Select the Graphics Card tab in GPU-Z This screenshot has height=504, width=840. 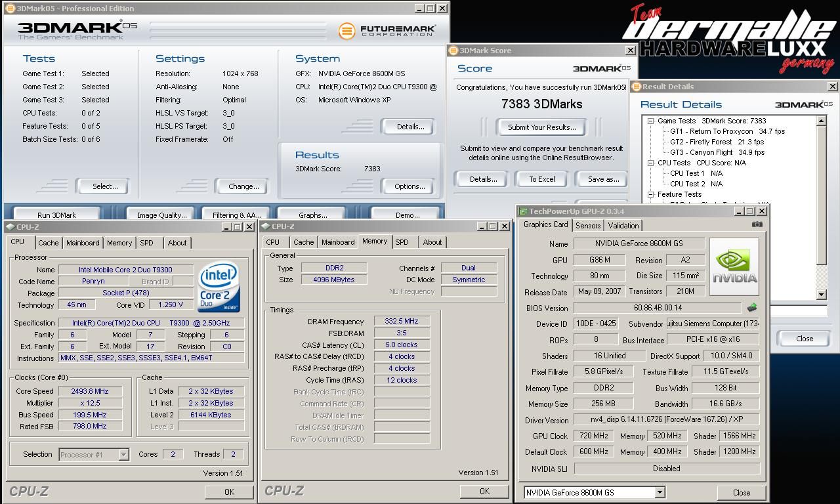point(546,224)
